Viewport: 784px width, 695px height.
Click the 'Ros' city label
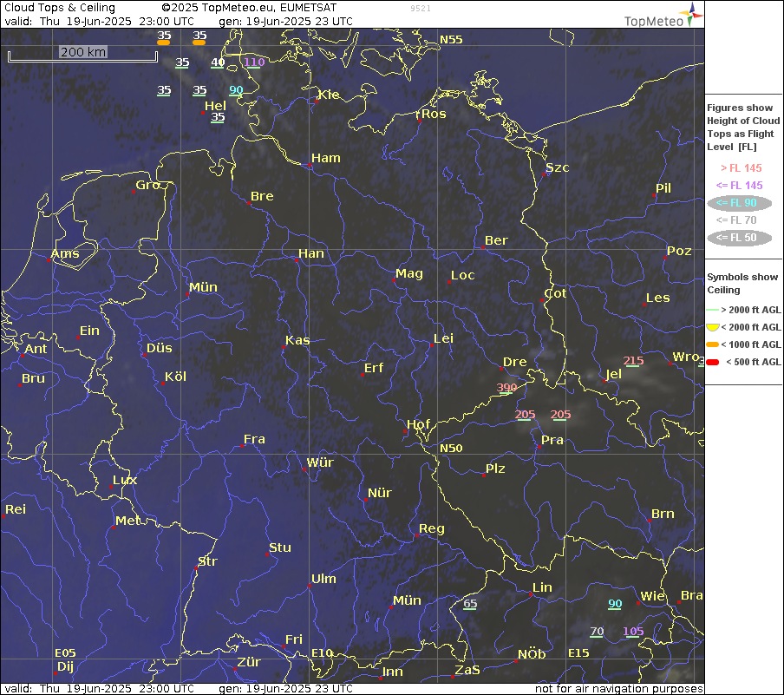click(434, 114)
